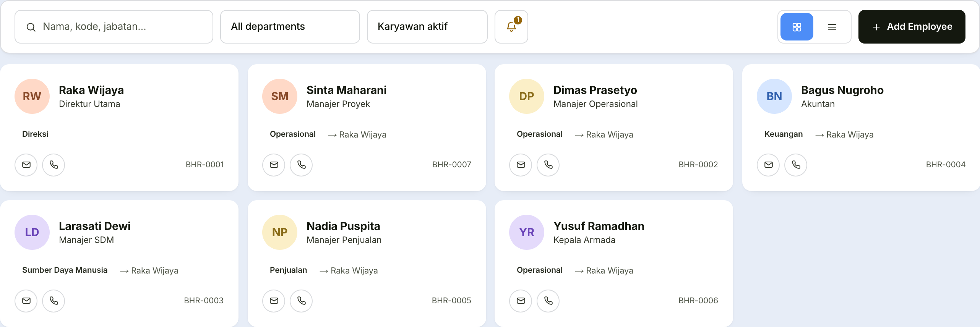Open the Karyawan aktif status dropdown
Image resolution: width=980 pixels, height=327 pixels.
coord(427,27)
